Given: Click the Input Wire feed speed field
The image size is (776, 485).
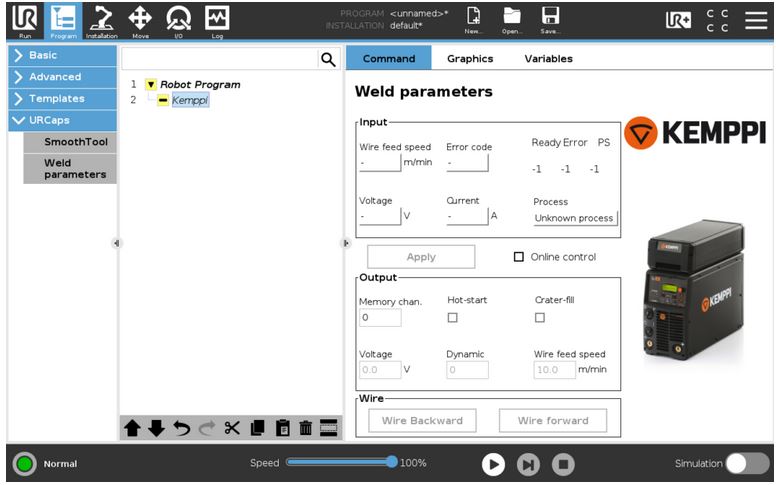Looking at the screenshot, I should [380, 163].
